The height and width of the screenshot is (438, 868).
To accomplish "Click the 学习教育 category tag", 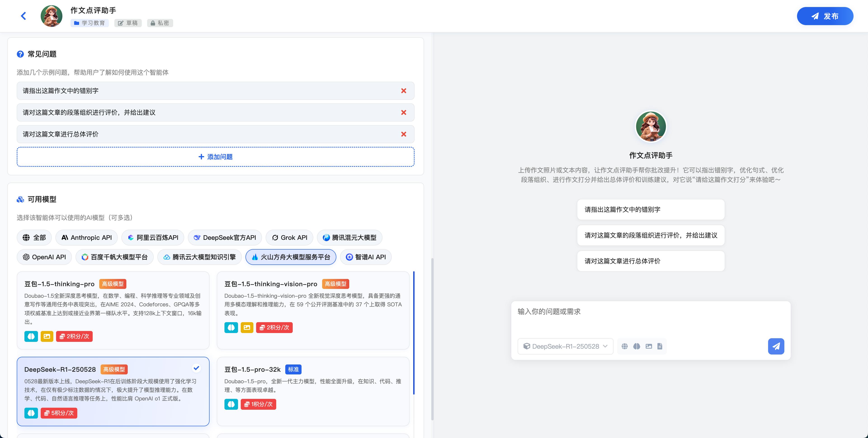I will pyautogui.click(x=89, y=23).
